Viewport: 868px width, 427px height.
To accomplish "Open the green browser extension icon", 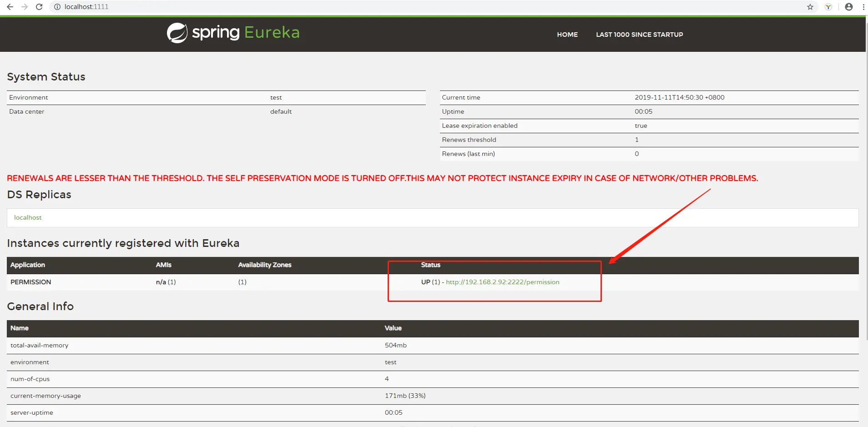I will [828, 7].
